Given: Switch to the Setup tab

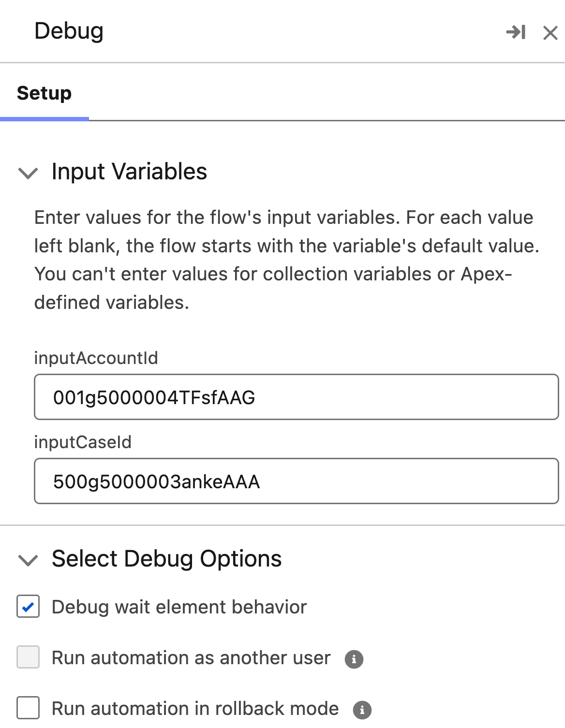Looking at the screenshot, I should click(45, 93).
